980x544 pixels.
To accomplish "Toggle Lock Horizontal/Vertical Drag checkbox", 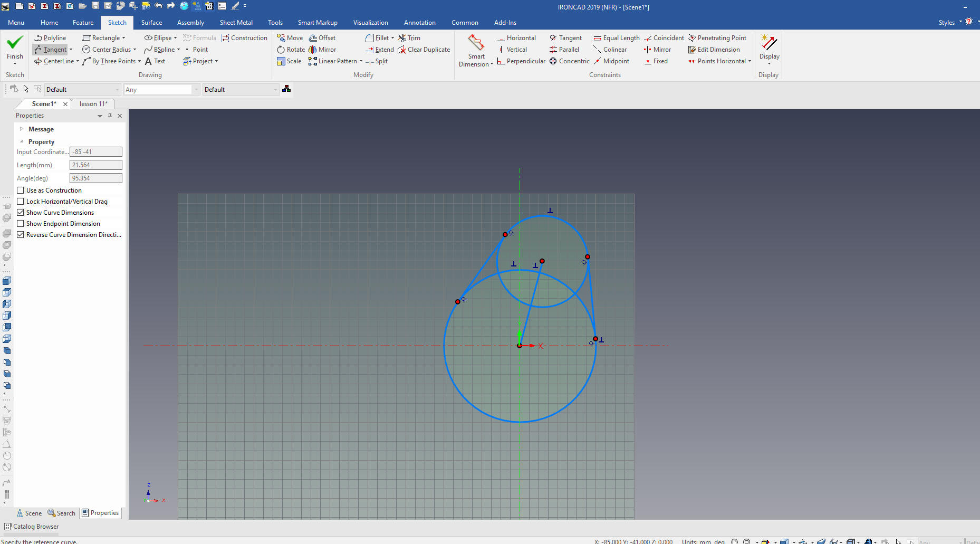I will coord(21,202).
